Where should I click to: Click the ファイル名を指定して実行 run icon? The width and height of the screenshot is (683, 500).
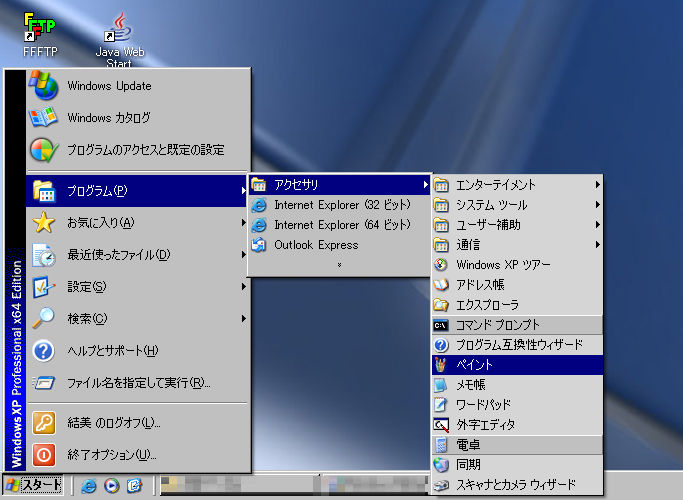[44, 383]
